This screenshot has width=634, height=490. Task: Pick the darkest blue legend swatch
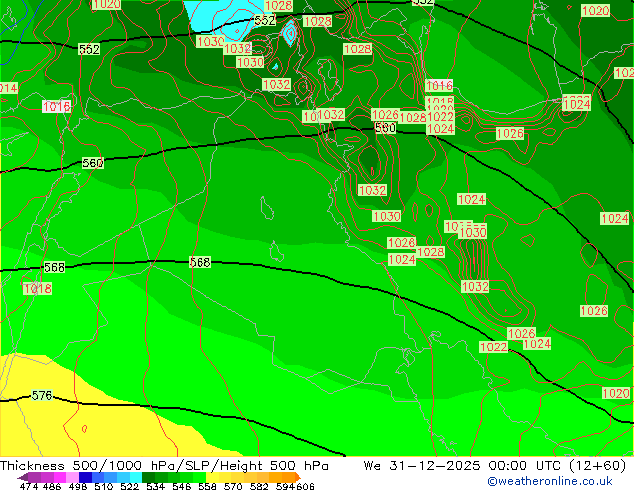pyautogui.click(x=85, y=477)
